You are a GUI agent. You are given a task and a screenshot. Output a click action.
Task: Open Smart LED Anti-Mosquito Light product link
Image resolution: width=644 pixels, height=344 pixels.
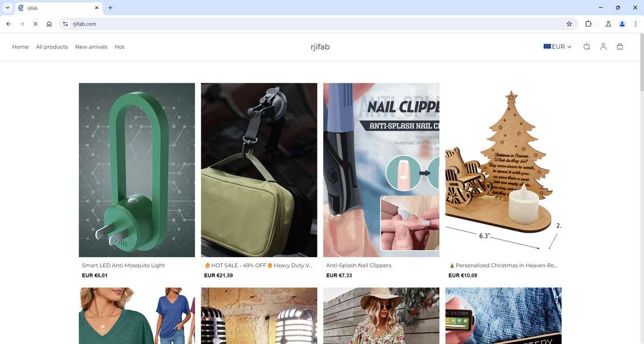pyautogui.click(x=123, y=266)
